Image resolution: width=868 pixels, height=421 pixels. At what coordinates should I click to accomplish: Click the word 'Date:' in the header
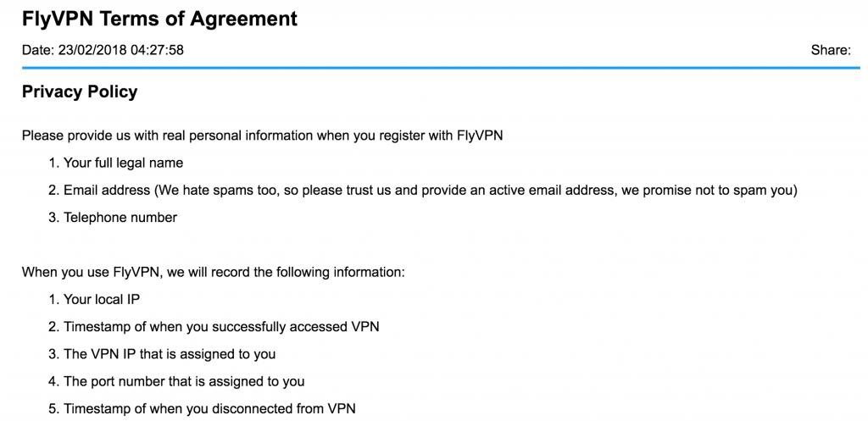click(x=37, y=50)
